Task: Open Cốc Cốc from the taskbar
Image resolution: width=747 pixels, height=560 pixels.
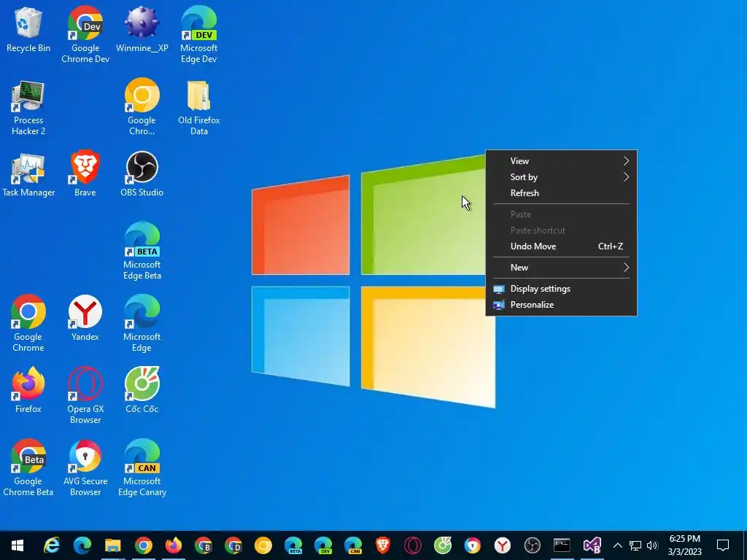Action: (x=443, y=545)
